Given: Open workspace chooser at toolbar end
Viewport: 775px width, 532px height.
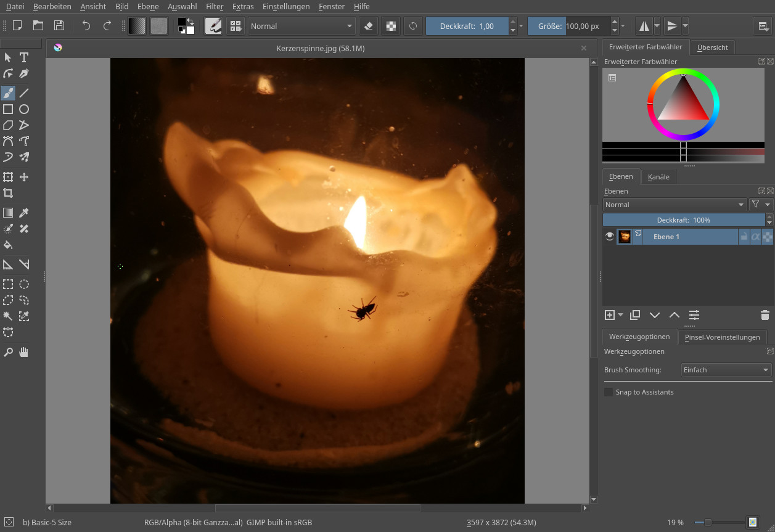Looking at the screenshot, I should [x=763, y=26].
